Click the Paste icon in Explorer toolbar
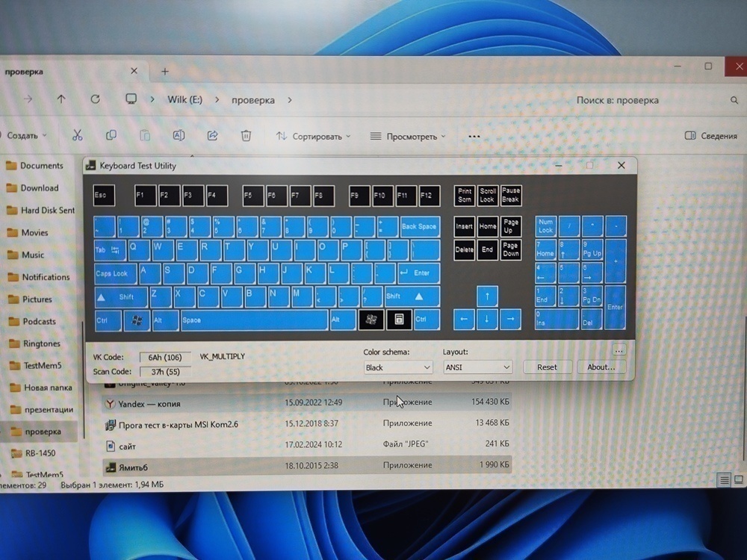Image resolution: width=747 pixels, height=560 pixels. tap(144, 135)
